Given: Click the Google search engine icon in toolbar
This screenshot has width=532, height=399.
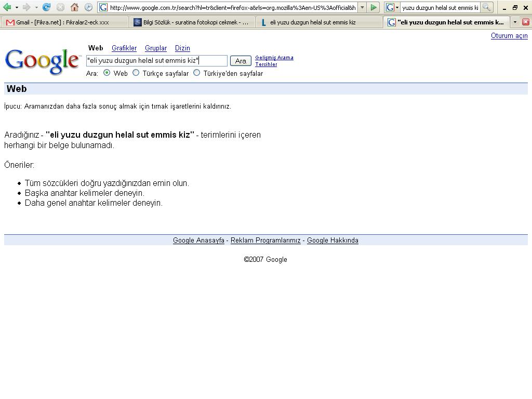Looking at the screenshot, I should point(390,7).
